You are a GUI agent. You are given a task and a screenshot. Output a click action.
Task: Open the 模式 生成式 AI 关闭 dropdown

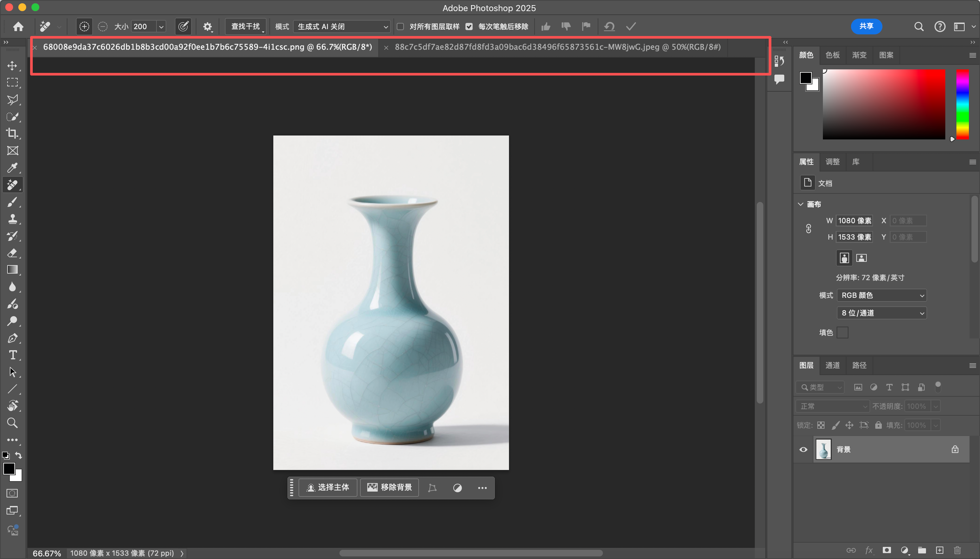[x=342, y=27]
